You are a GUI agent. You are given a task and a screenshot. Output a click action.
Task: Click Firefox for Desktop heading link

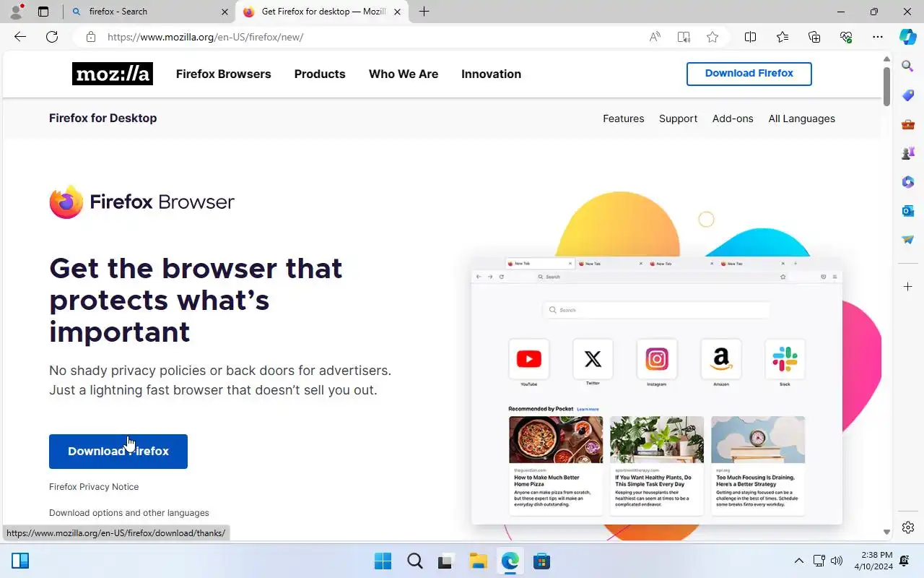tap(103, 118)
